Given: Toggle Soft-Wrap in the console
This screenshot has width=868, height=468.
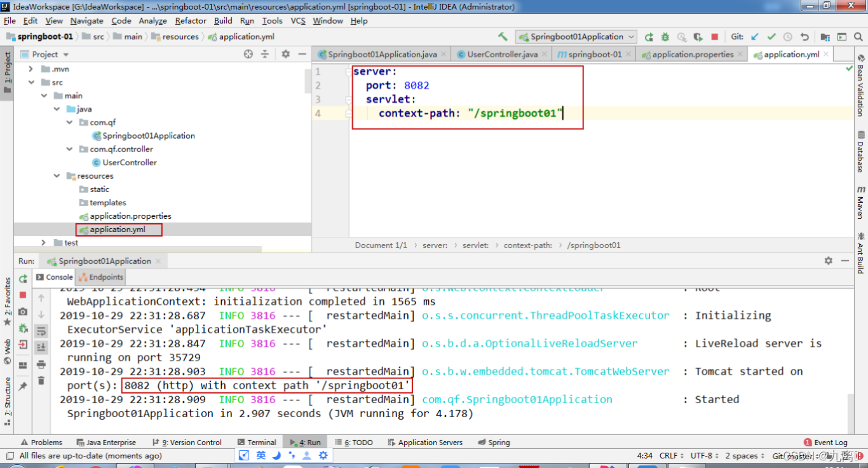Looking at the screenshot, I should [x=41, y=331].
